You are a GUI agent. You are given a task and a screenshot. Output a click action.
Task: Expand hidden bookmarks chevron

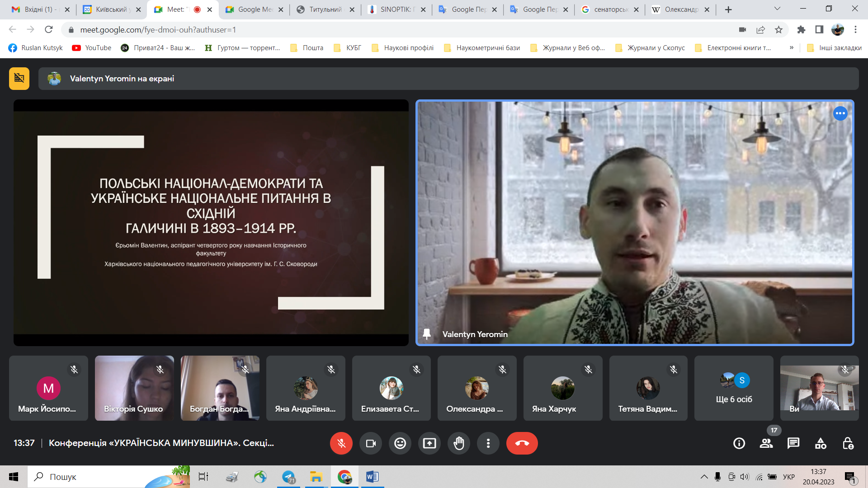[791, 47]
